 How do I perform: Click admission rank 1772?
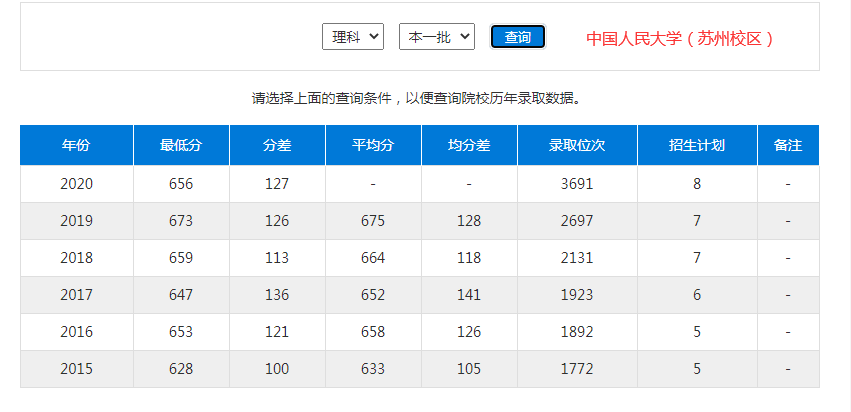pos(577,369)
